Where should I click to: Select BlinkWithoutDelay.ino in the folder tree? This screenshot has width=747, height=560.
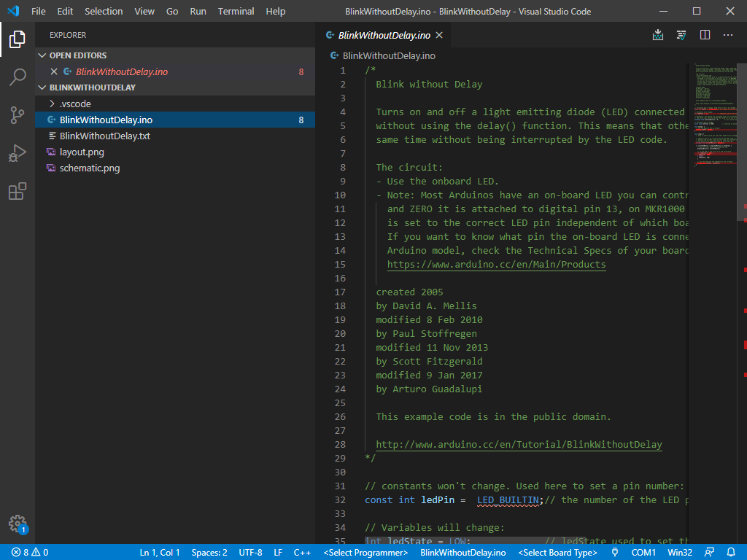coord(175,120)
